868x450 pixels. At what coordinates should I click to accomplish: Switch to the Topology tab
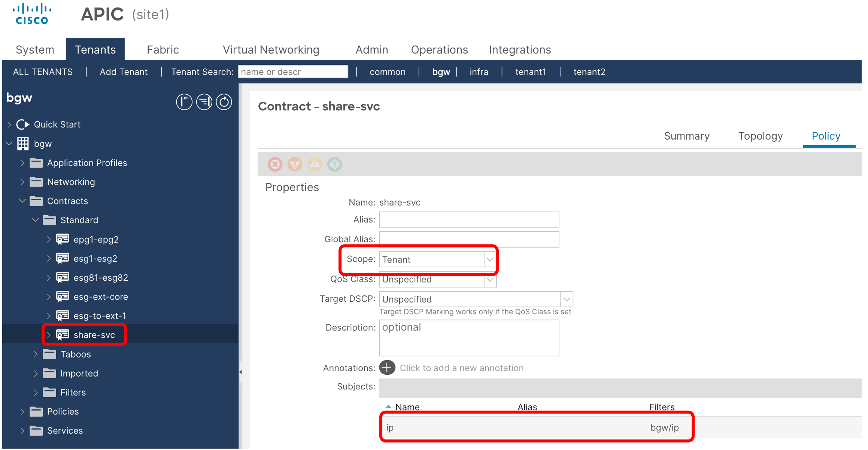760,136
